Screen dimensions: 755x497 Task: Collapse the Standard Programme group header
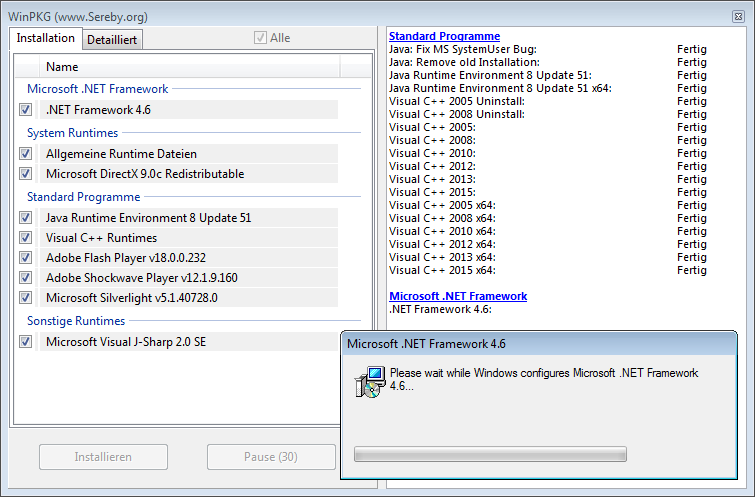click(x=83, y=197)
